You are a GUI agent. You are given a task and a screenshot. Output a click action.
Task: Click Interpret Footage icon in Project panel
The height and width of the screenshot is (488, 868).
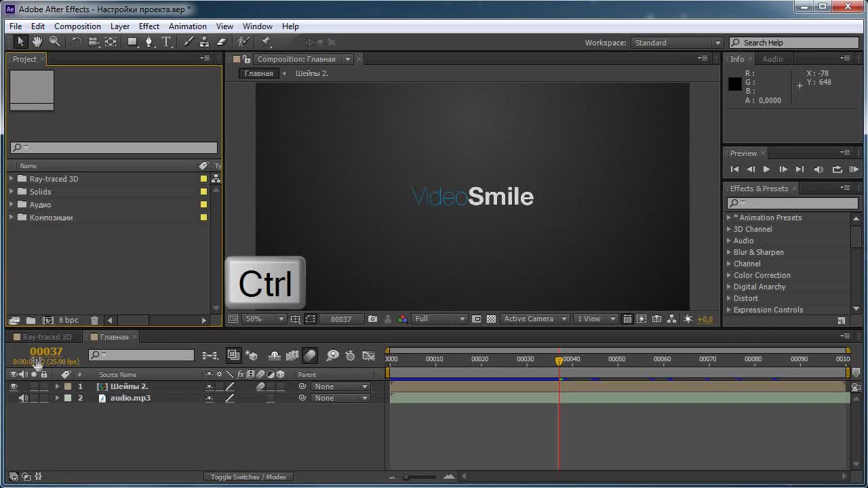pyautogui.click(x=14, y=320)
